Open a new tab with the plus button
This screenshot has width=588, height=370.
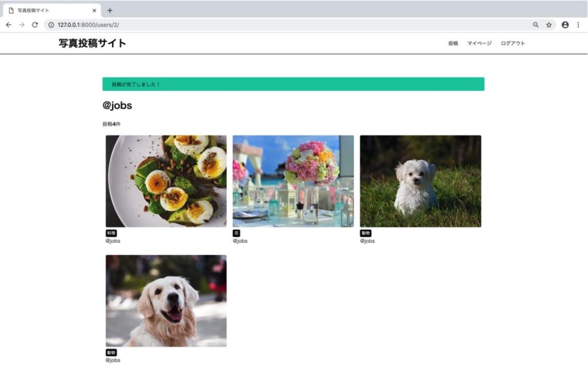pyautogui.click(x=110, y=10)
